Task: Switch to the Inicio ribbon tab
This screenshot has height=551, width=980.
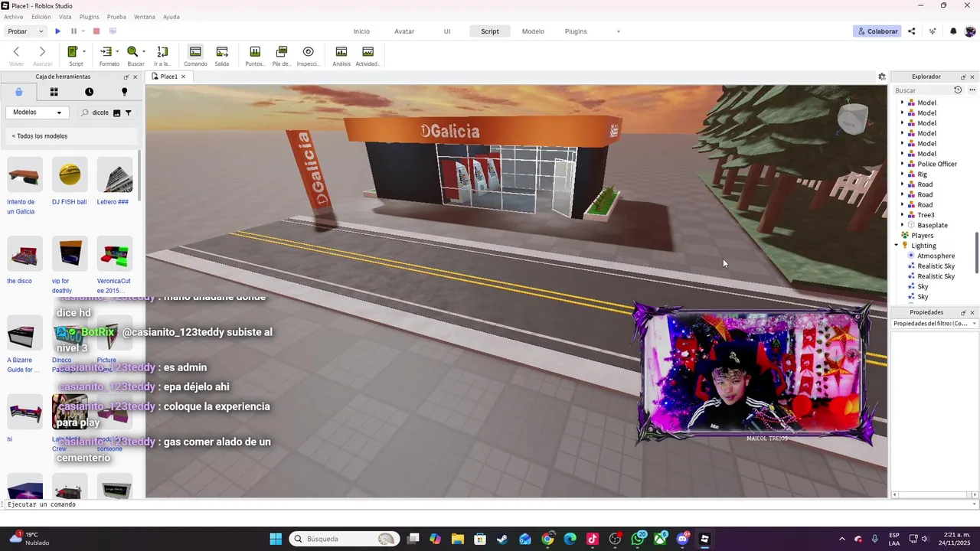Action: point(361,31)
